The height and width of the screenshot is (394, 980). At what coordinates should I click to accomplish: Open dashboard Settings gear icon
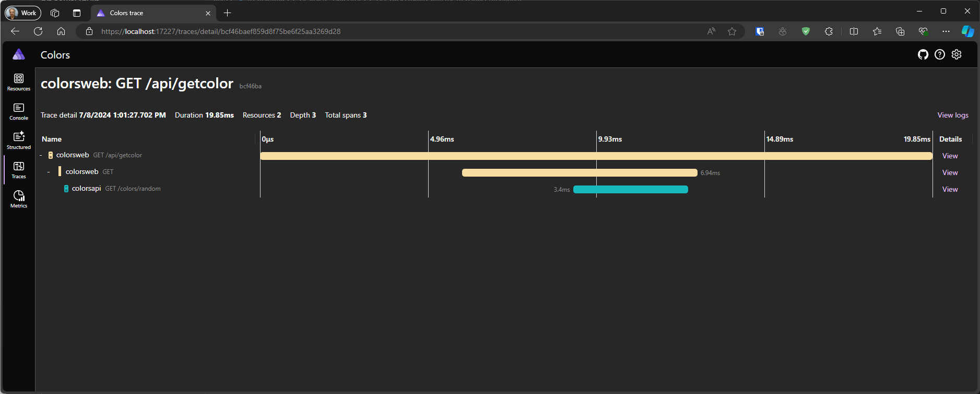tap(956, 54)
